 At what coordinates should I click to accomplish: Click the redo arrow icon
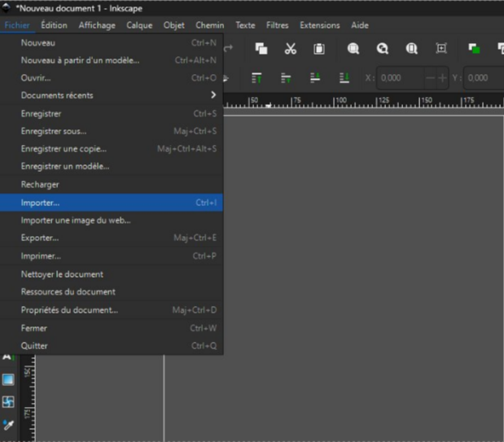(228, 49)
